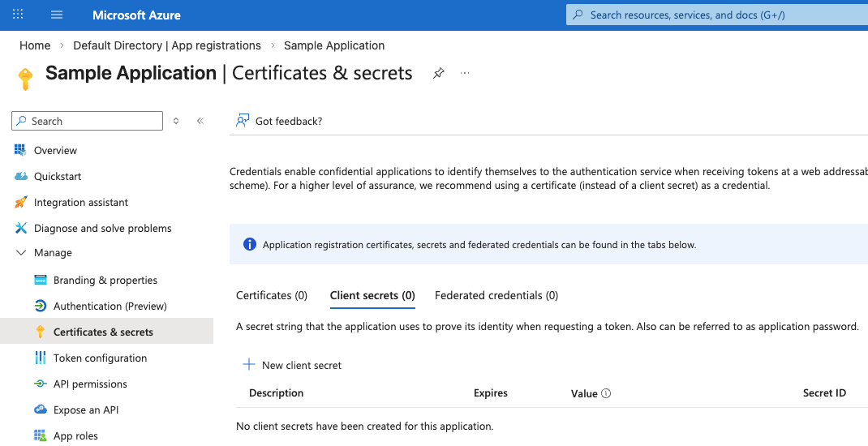Open Quickstart cloud icon item

click(21, 176)
